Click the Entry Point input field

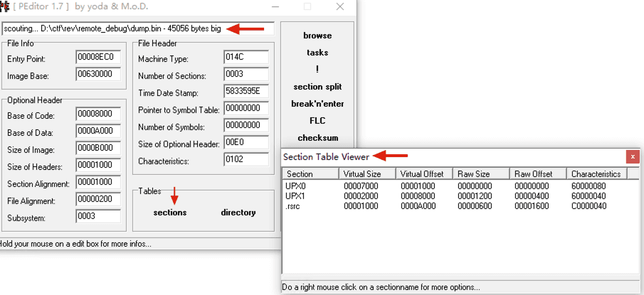pyautogui.click(x=99, y=58)
